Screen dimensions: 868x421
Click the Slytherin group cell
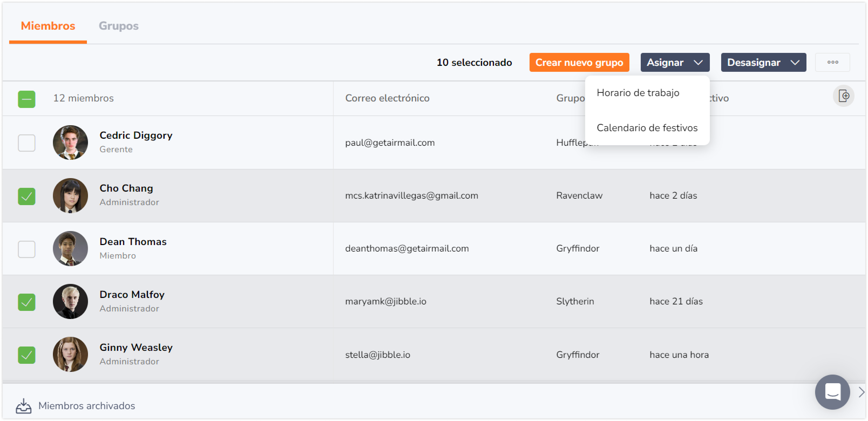pos(575,301)
